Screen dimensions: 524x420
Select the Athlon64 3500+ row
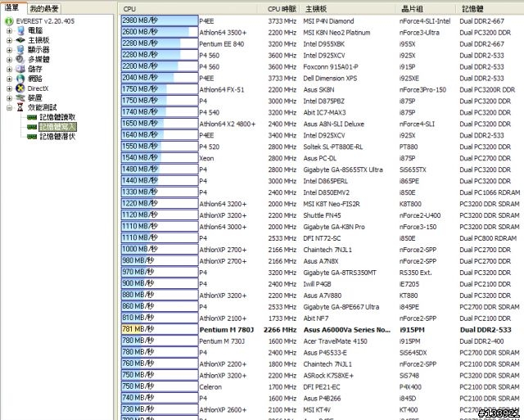click(322, 33)
